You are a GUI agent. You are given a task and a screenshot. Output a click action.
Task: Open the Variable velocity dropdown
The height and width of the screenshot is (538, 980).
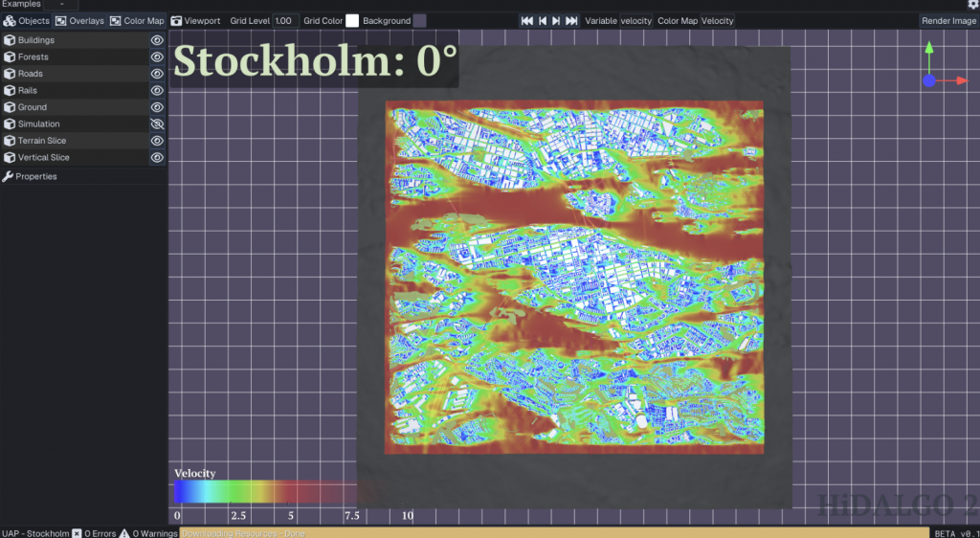tap(636, 21)
